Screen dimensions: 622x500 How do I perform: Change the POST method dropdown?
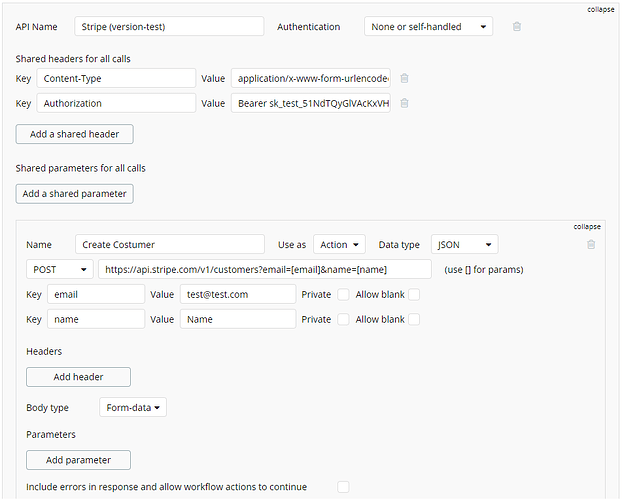[x=60, y=270]
